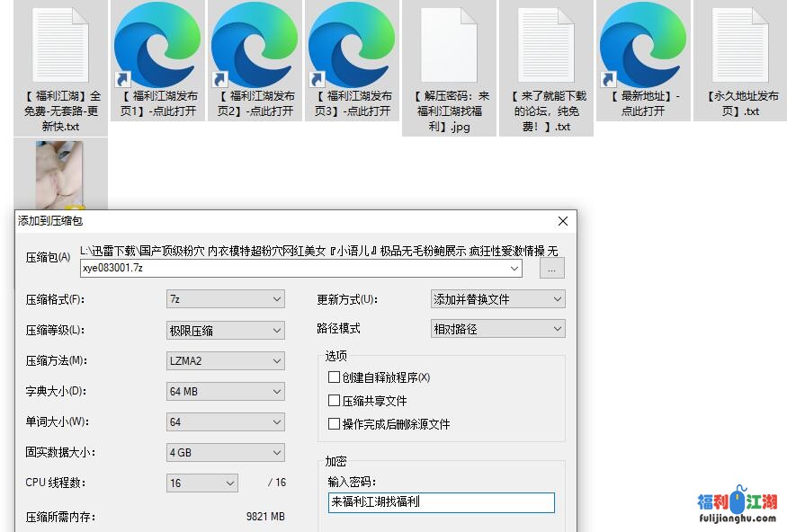Open the 福利江湖发布页1 Edge shortcut
Screen dimensions: 787x532
tap(157, 45)
